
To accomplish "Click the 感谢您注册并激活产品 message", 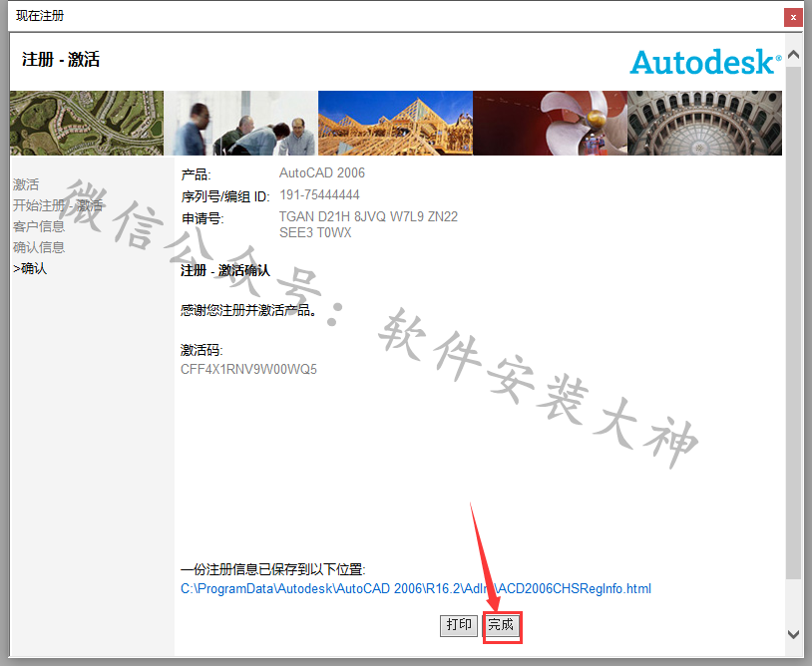I will [x=248, y=310].
